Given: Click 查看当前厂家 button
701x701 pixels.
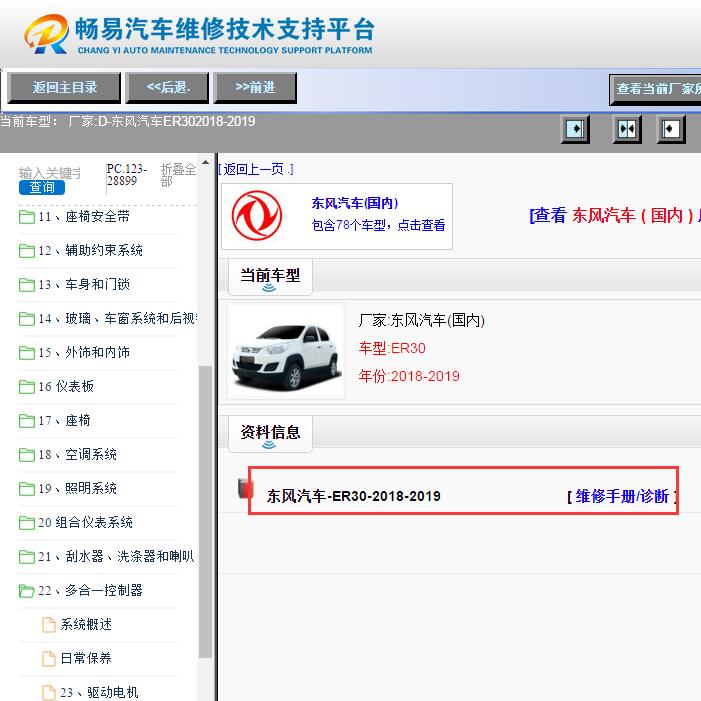Looking at the screenshot, I should coord(655,89).
